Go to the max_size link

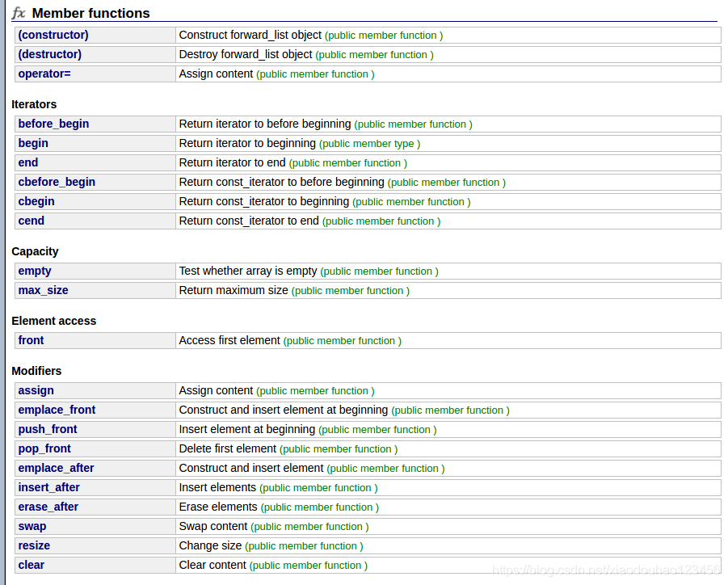(x=43, y=291)
